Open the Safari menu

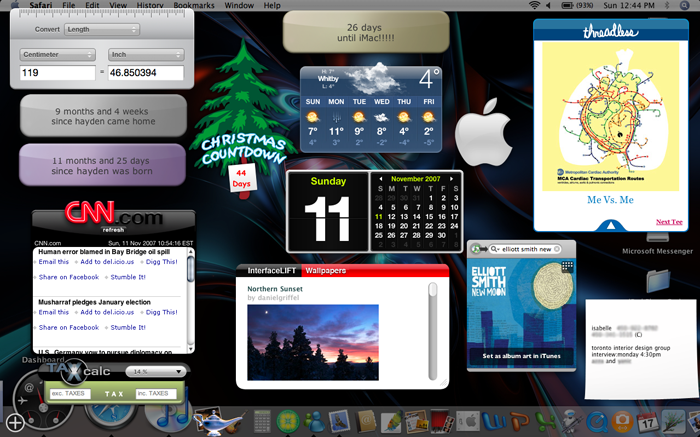tap(41, 5)
